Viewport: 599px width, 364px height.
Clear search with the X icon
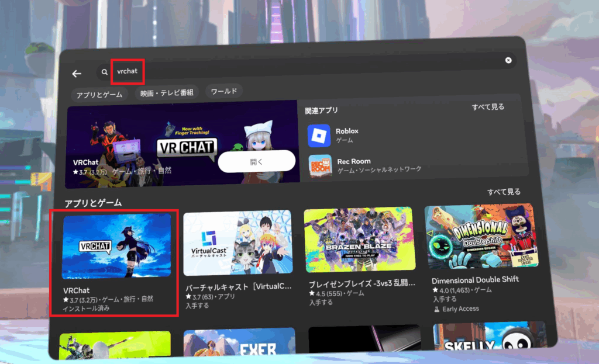coord(508,60)
